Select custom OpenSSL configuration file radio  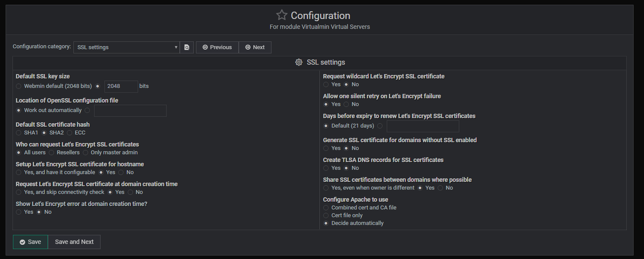click(88, 110)
